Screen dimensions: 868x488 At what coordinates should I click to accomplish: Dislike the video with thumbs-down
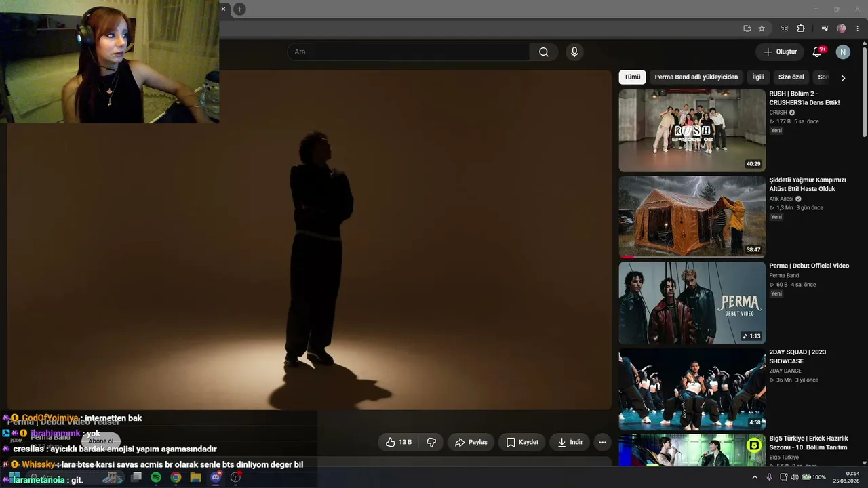pyautogui.click(x=431, y=442)
